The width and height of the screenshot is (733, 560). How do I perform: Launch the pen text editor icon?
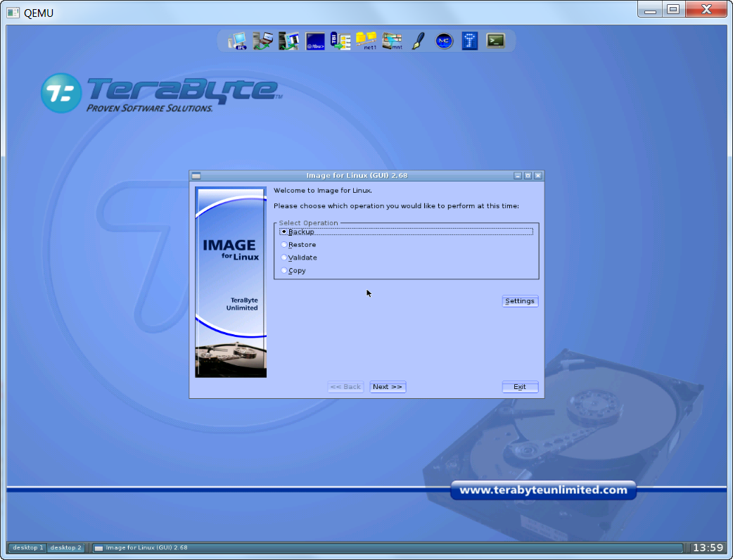coord(419,41)
